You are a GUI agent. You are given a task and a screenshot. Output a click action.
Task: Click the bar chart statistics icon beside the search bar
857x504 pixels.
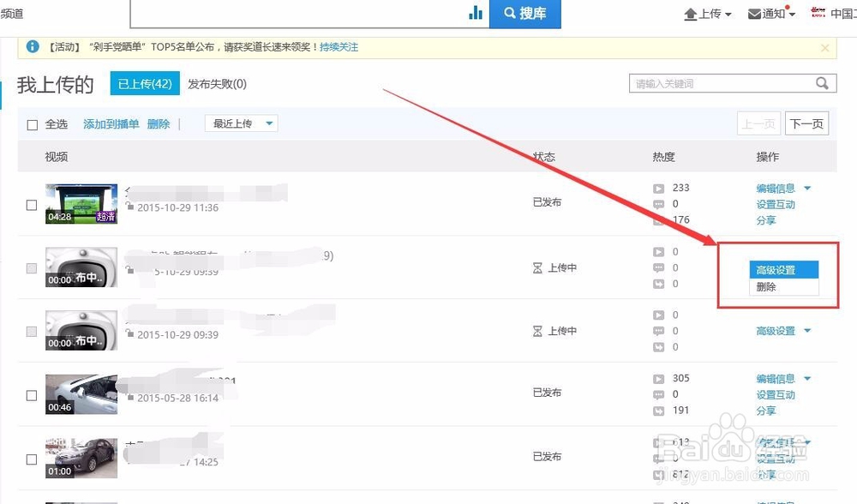point(476,13)
